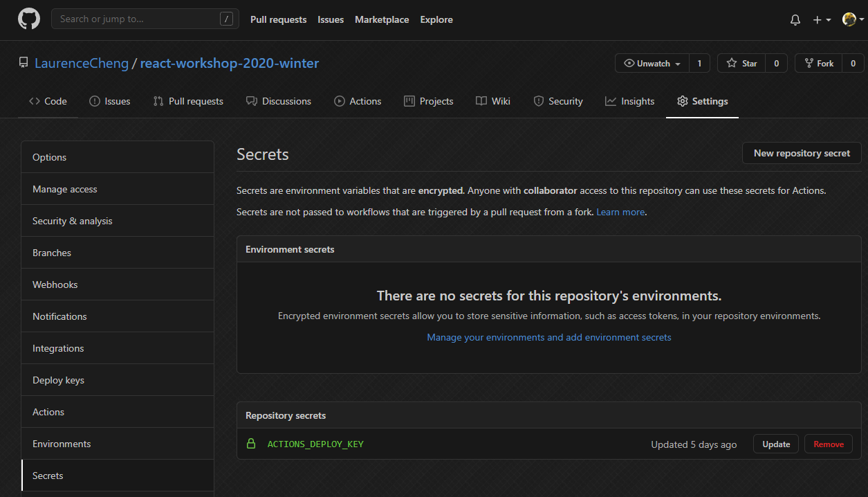Open Issues in the top navigation

coord(331,20)
